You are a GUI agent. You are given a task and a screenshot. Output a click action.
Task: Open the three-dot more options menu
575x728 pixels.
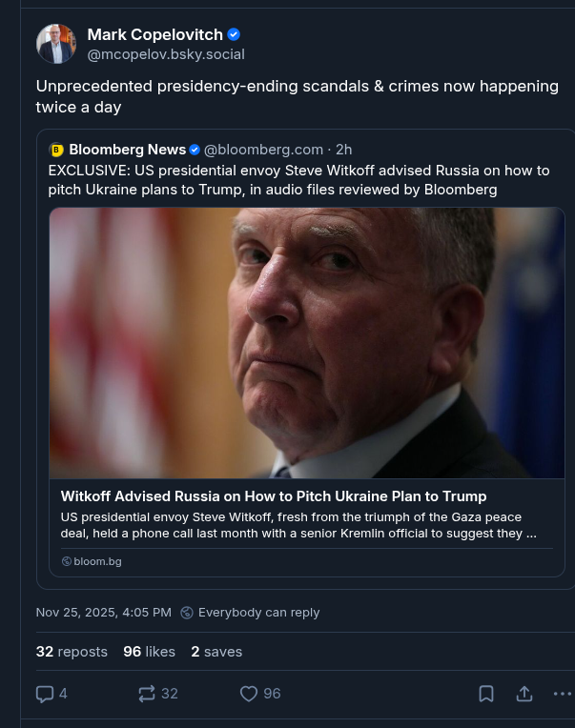tap(563, 694)
